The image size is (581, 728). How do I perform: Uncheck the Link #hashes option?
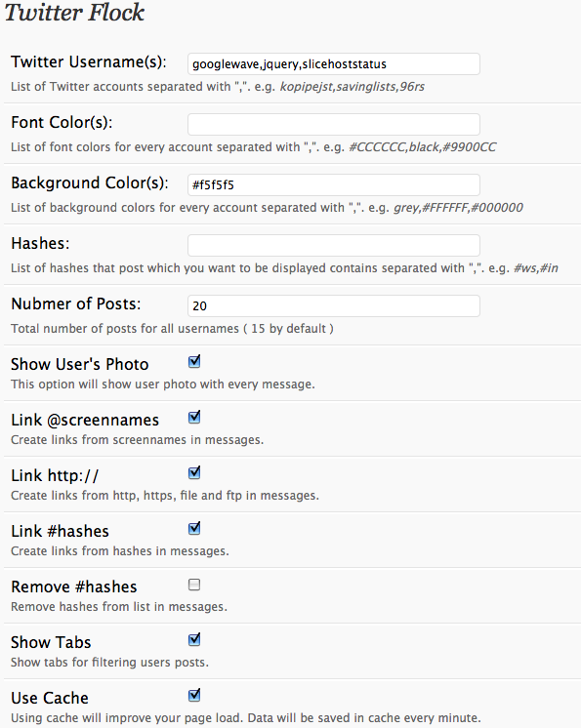pyautogui.click(x=194, y=528)
